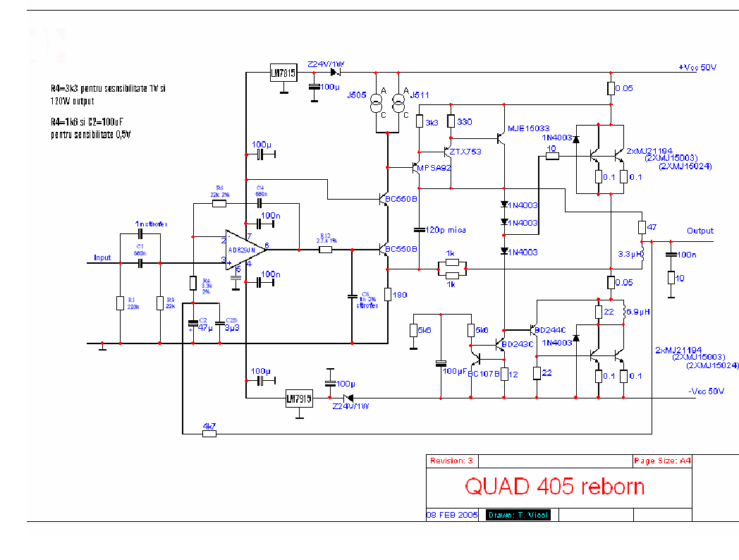Click the AD829JN op-amp triangle symbol

pos(245,250)
